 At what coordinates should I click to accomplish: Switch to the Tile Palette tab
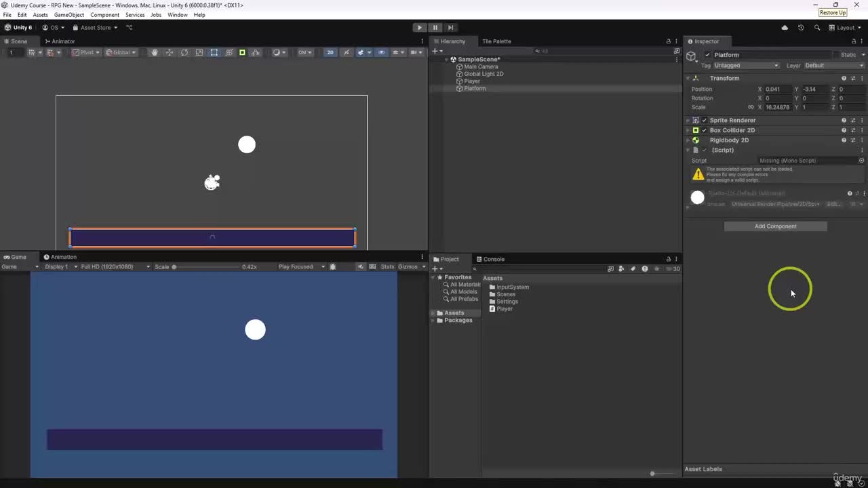pyautogui.click(x=496, y=41)
